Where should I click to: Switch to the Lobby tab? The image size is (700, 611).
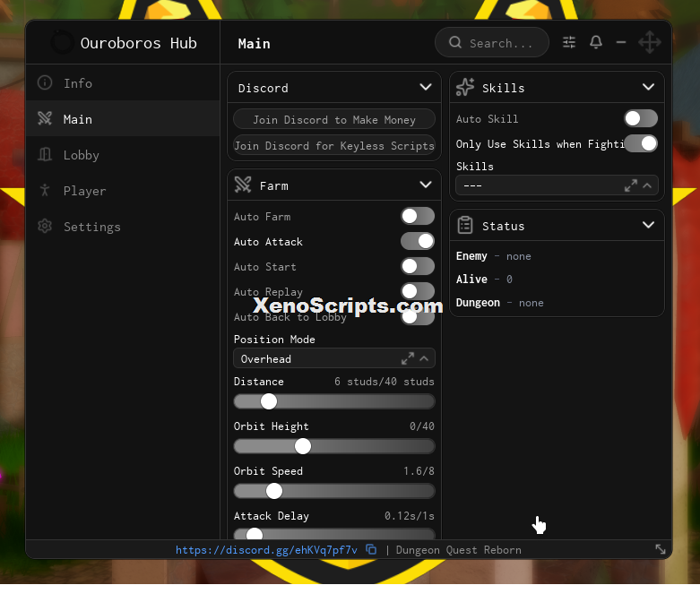123,154
